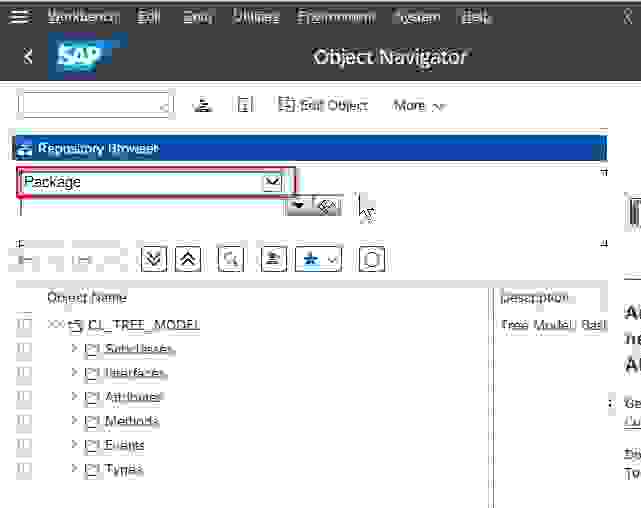The height and width of the screenshot is (508, 641).
Task: Open the Environment menu
Action: point(336,17)
